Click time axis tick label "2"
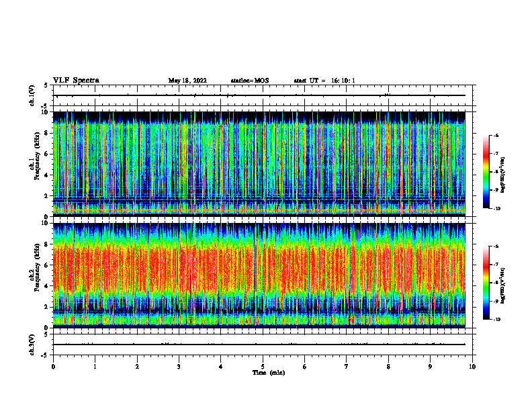The width and height of the screenshot is (532, 411). click(x=137, y=367)
